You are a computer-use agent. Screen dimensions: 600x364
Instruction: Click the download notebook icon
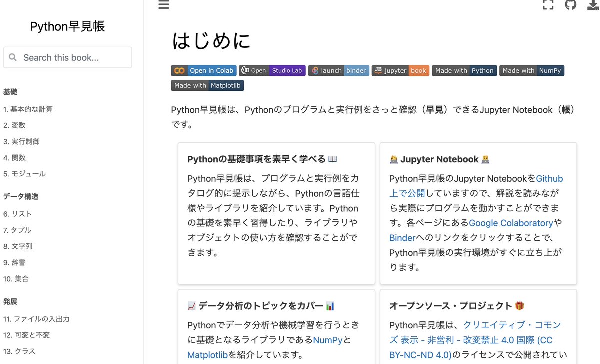click(x=592, y=5)
